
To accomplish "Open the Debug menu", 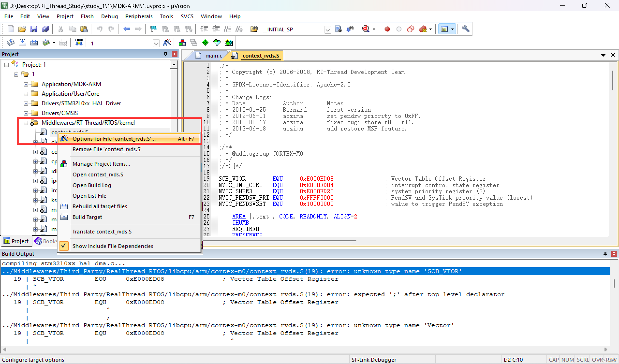I will [109, 16].
